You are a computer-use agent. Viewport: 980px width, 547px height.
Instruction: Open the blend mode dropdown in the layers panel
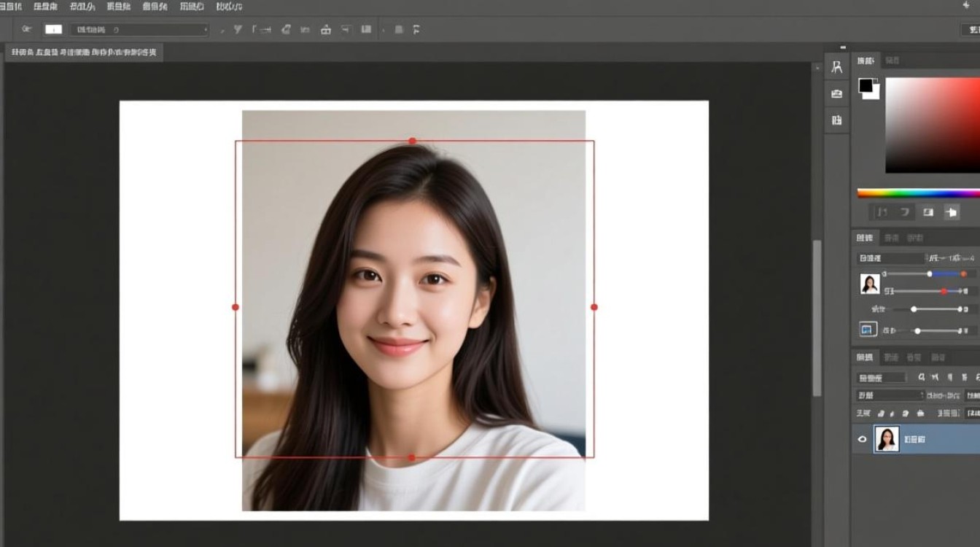890,395
